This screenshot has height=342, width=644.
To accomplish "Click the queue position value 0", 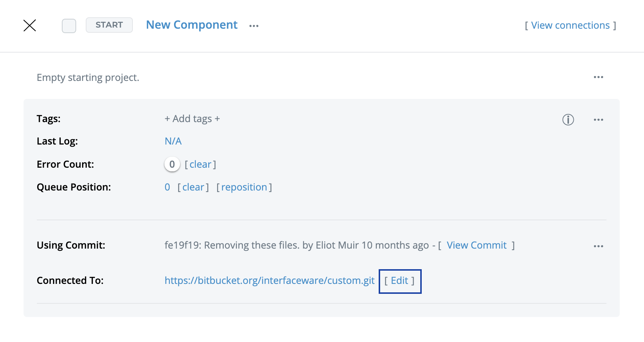I will pyautogui.click(x=167, y=187).
